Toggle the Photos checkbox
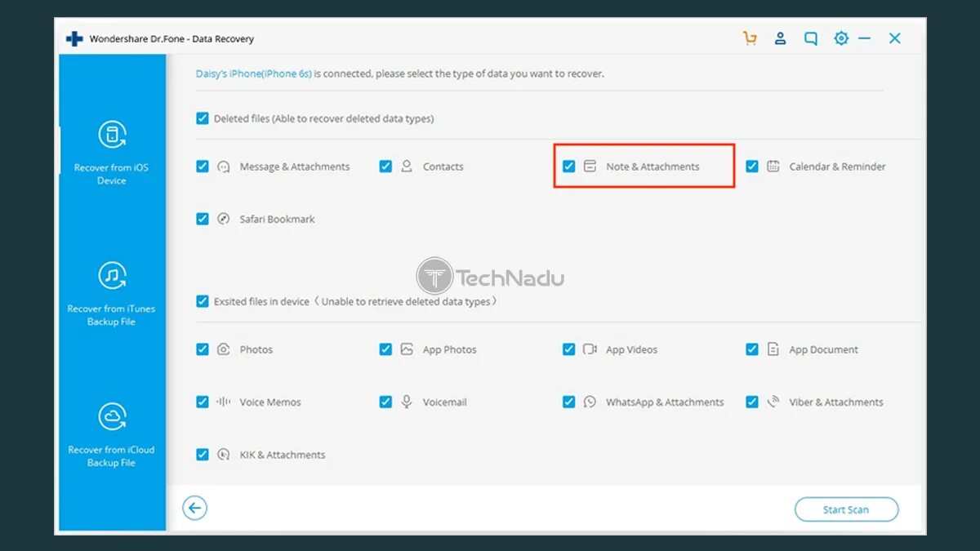This screenshot has width=980, height=551. (x=203, y=349)
